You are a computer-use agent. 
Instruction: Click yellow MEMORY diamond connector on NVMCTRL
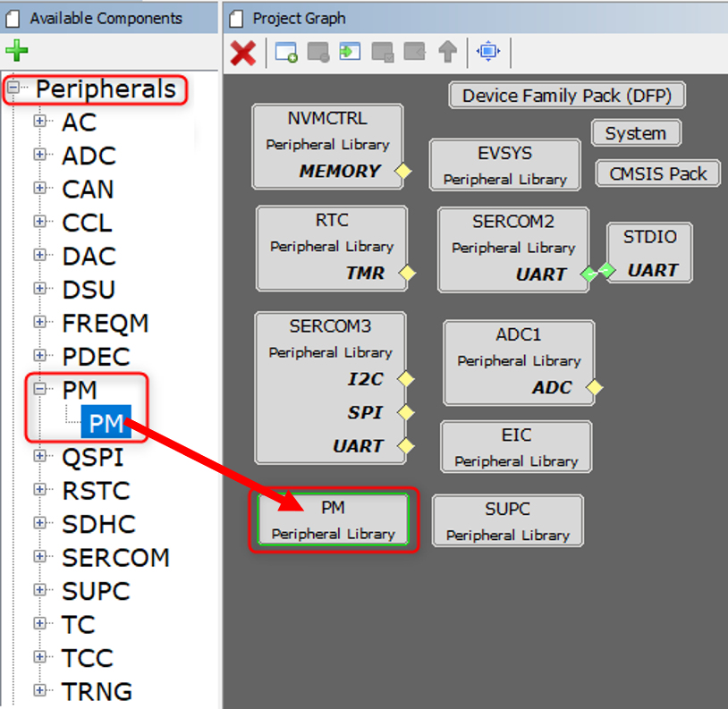(x=403, y=171)
